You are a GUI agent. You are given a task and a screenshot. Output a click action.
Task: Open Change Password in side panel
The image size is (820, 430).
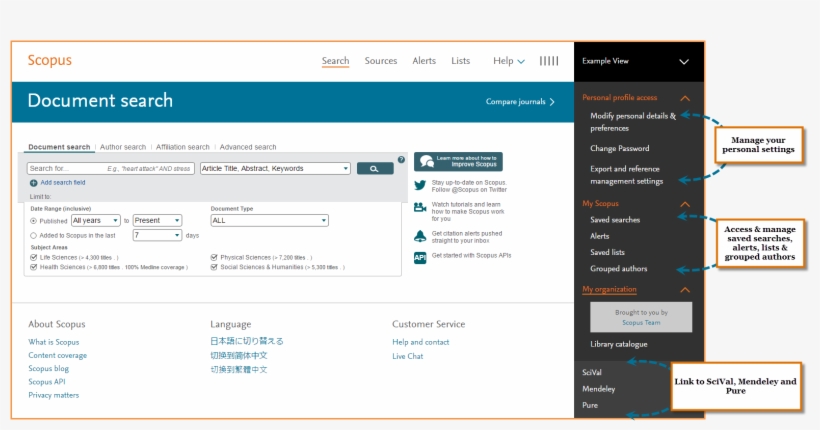tap(620, 149)
